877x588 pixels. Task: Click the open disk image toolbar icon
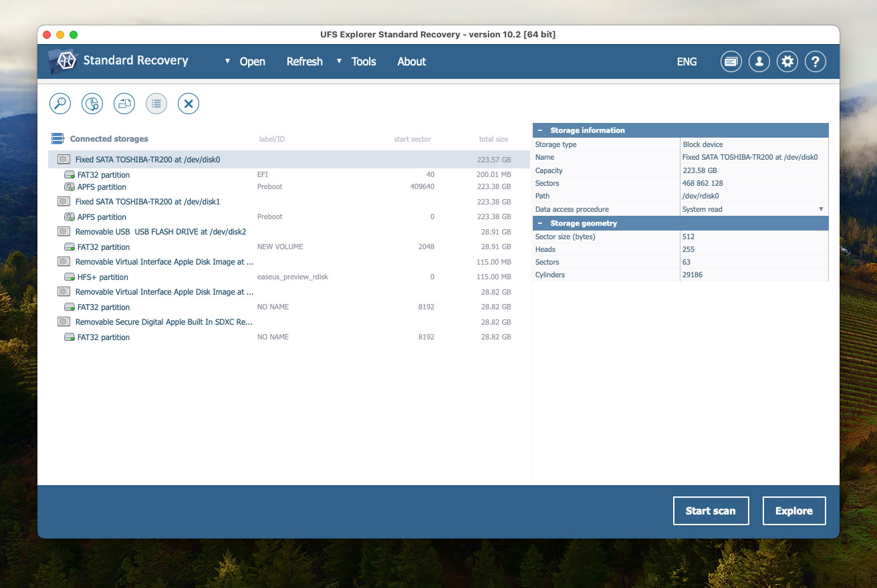click(124, 104)
